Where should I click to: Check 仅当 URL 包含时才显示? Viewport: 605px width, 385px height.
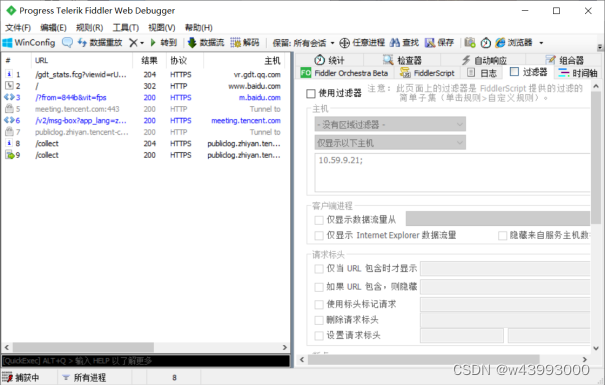[319, 268]
